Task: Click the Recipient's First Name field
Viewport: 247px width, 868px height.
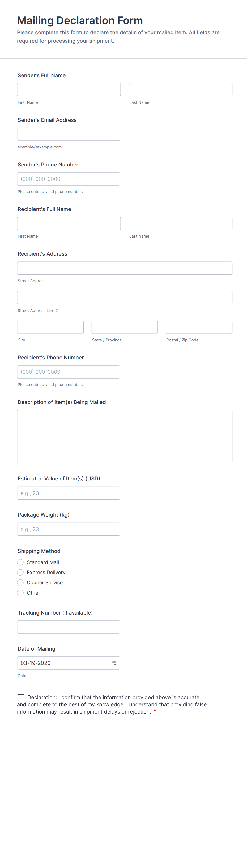Action: 69,223
